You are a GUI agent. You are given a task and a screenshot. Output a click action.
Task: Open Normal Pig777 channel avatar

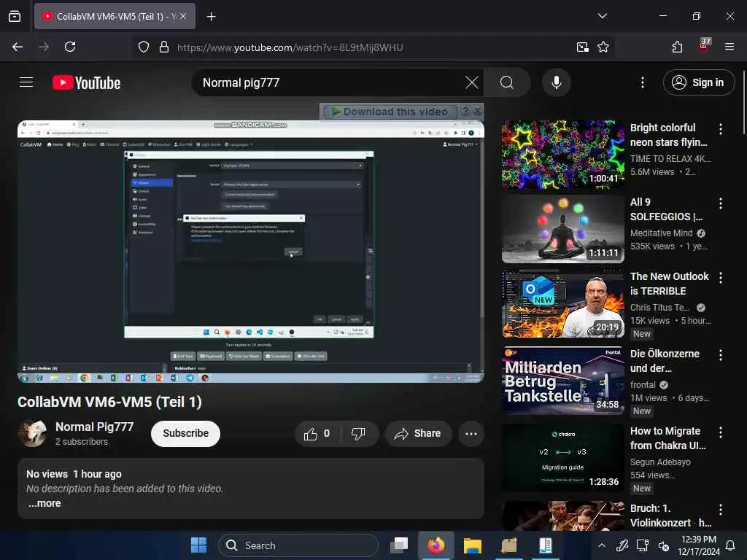[x=32, y=433]
